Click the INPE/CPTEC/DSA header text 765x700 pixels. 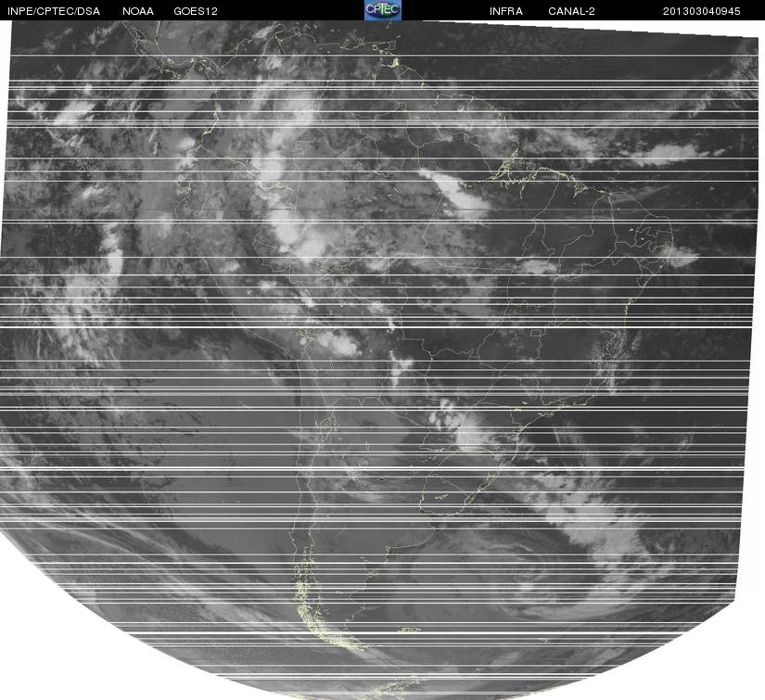point(54,11)
